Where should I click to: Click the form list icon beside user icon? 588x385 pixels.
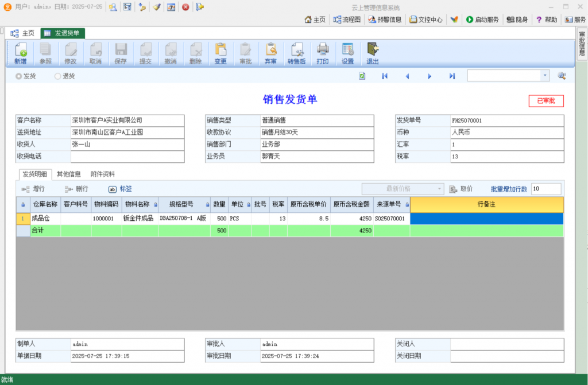[127, 7]
